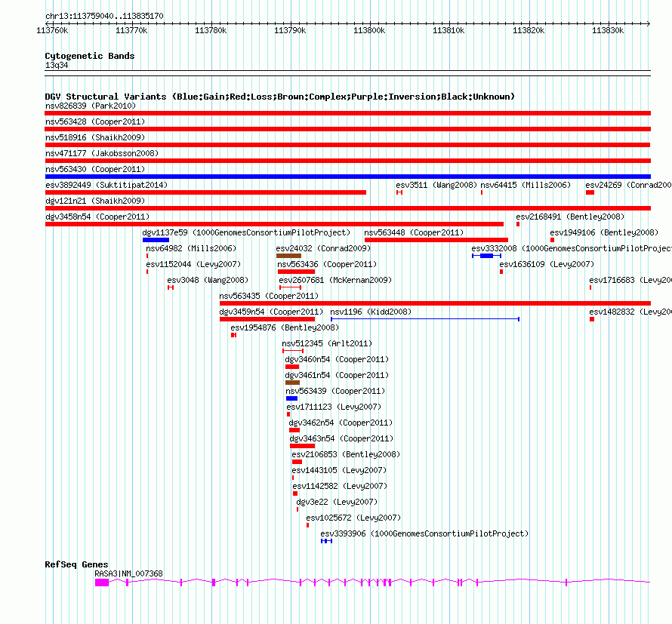
Task: Select variant dgv3e22 (Levy2007)
Action: 338,502
